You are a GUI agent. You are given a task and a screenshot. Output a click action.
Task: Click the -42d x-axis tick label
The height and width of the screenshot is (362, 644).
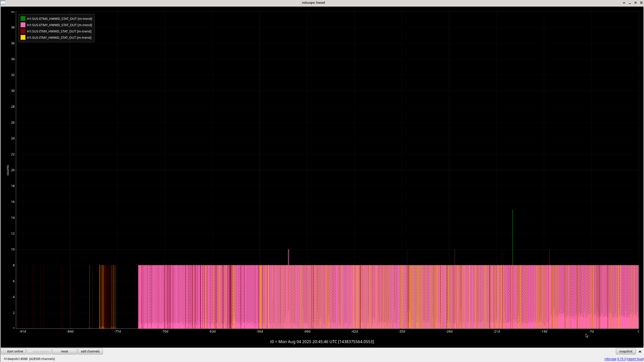[x=354, y=331]
